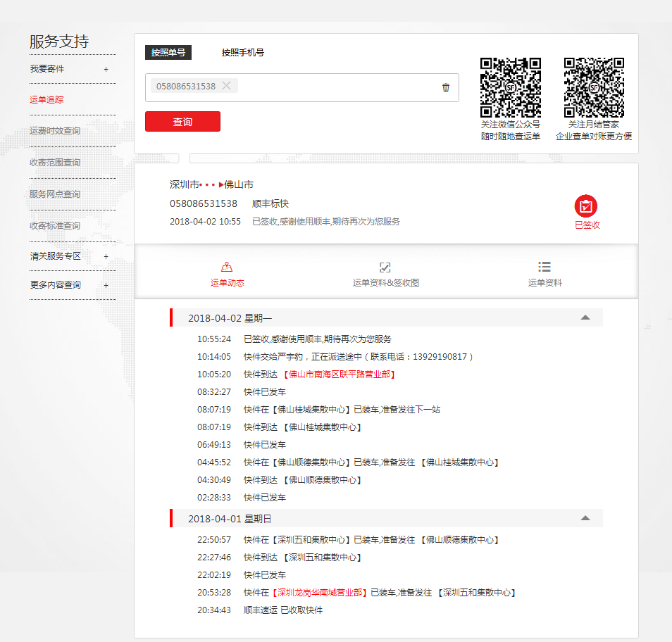Image resolution: width=672 pixels, height=642 pixels.
Task: Click the 深圳龙岗华南城营业部 link
Action: click(320, 593)
